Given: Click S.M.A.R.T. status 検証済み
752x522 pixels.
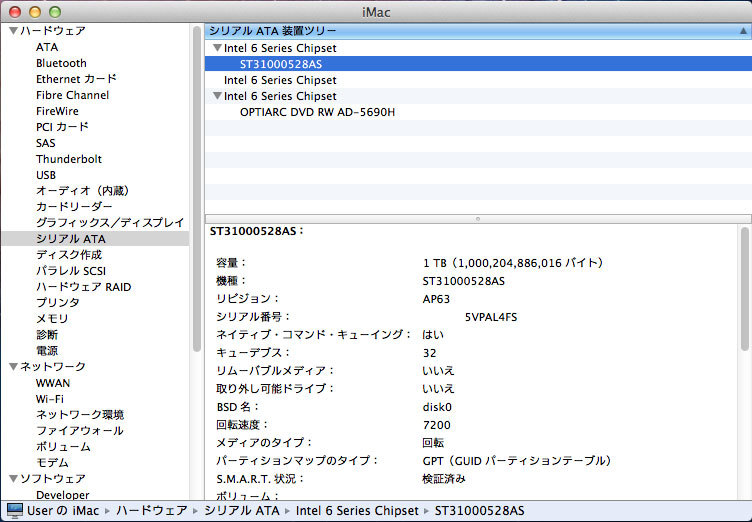Looking at the screenshot, I should 444,479.
